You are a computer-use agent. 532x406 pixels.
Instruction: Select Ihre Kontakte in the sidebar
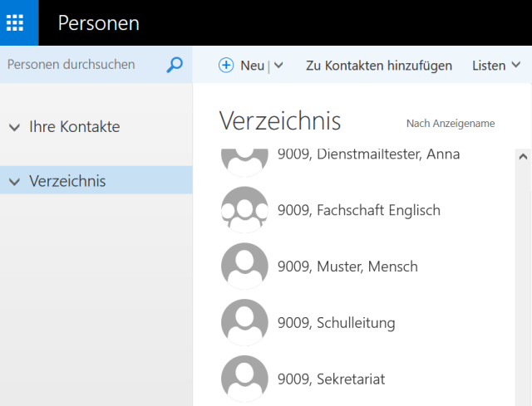pyautogui.click(x=74, y=127)
